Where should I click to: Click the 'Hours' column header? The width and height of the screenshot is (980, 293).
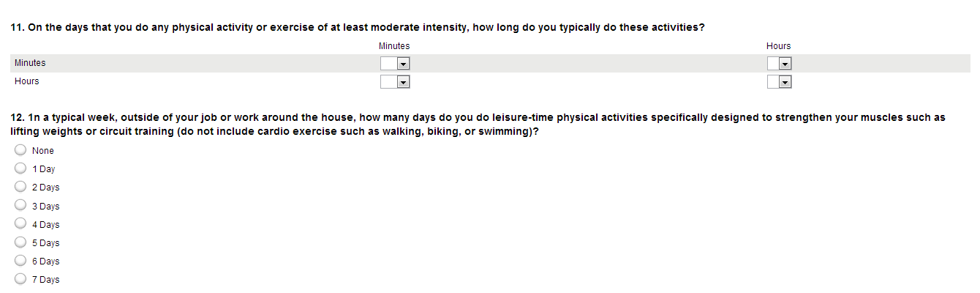(778, 46)
